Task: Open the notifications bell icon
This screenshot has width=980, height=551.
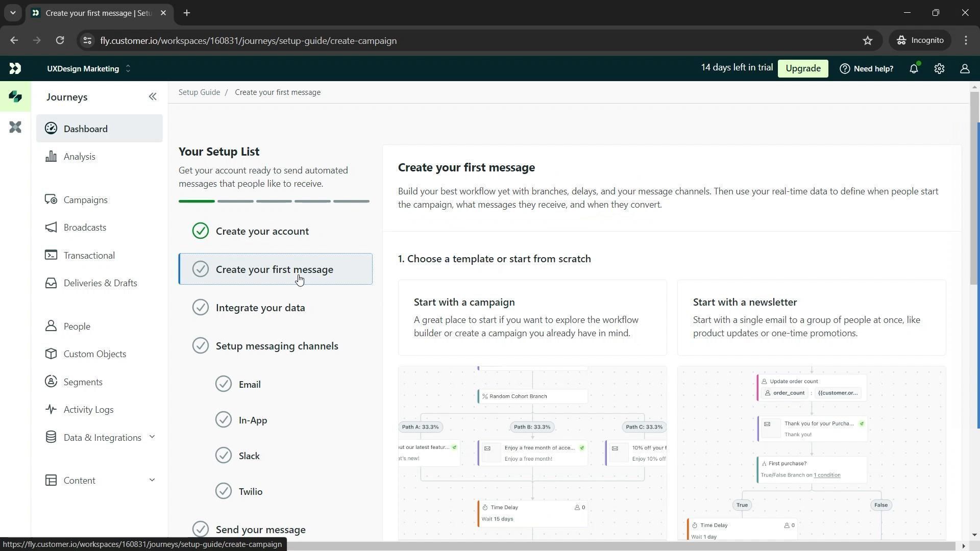Action: pyautogui.click(x=914, y=69)
